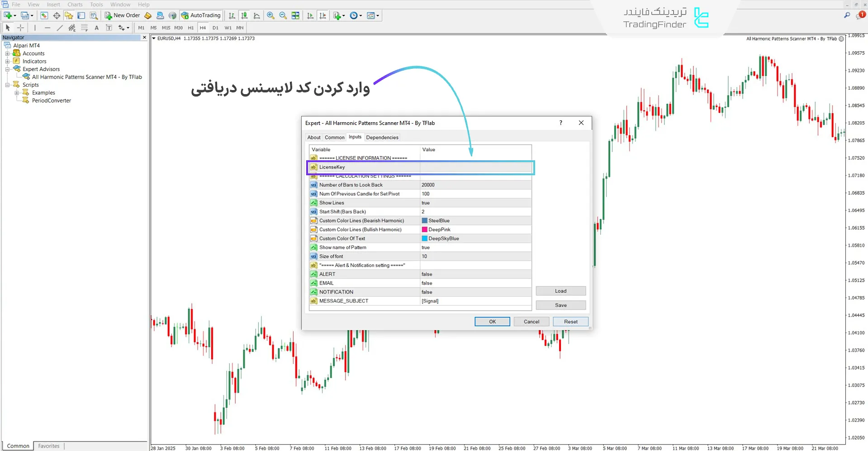
Task: Zoom in on the chart
Action: [x=270, y=15]
